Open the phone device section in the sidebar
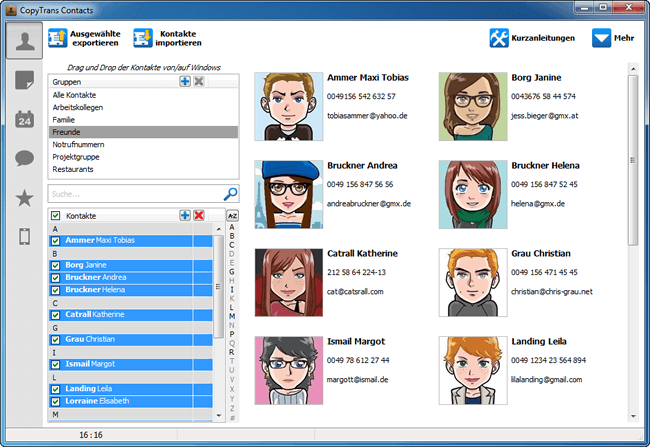The image size is (650, 447). click(x=24, y=236)
